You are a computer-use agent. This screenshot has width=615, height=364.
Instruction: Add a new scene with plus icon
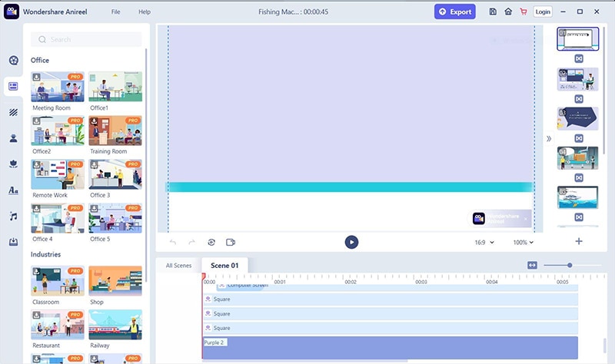[579, 241]
